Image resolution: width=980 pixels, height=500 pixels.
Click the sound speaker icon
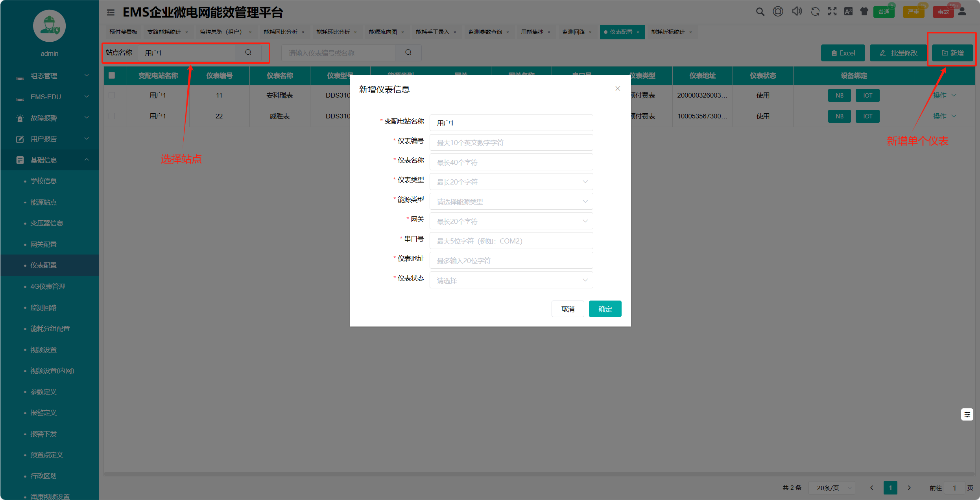tap(797, 12)
